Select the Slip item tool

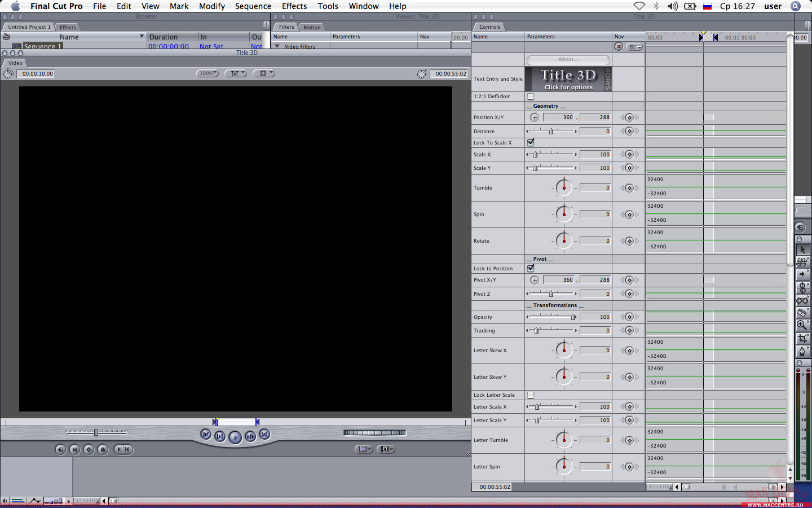click(802, 300)
